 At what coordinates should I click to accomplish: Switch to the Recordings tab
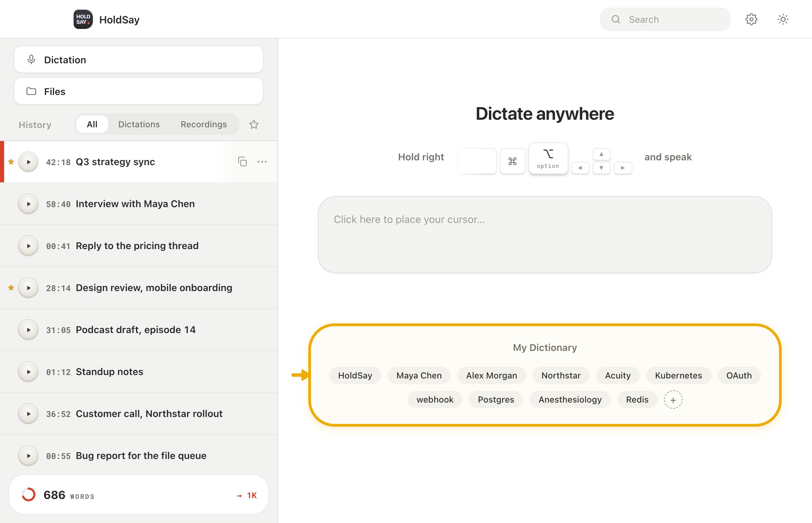coord(204,124)
